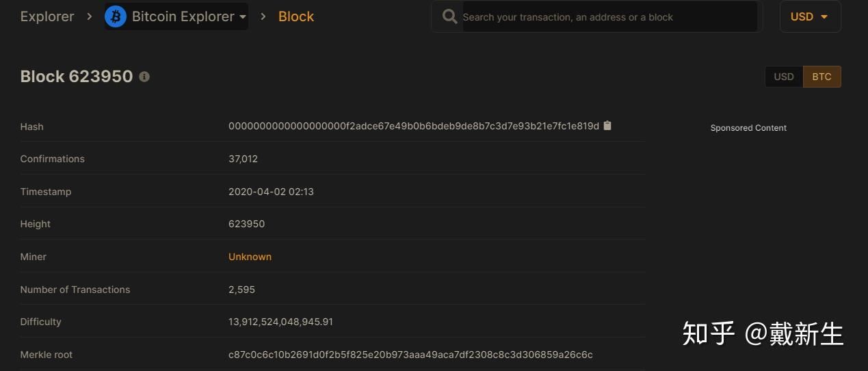The image size is (868, 371).
Task: Click the Bitcoin logo icon
Action: coord(116,16)
